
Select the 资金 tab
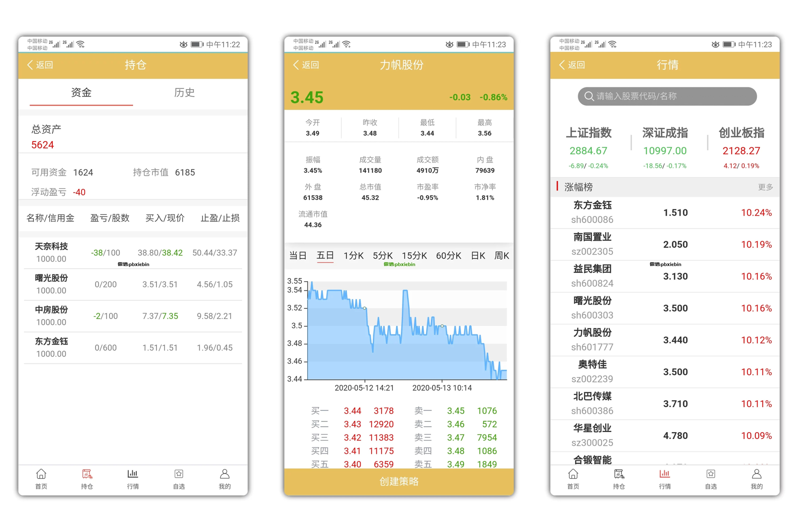click(x=81, y=93)
